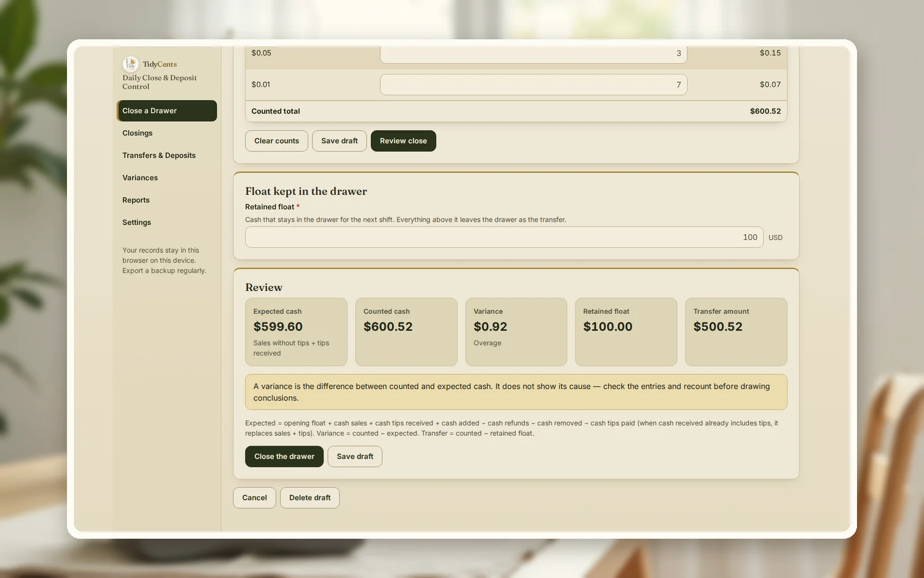Save draft in the Review section

click(x=355, y=457)
